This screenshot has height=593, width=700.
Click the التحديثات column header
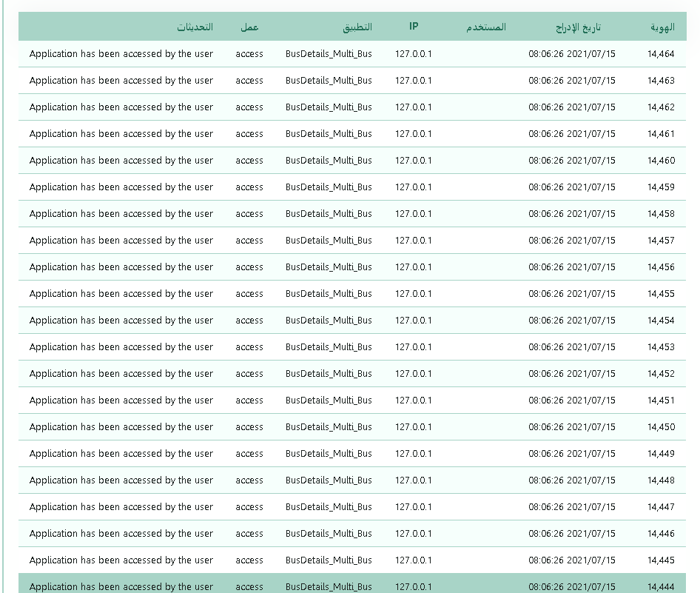click(x=195, y=27)
